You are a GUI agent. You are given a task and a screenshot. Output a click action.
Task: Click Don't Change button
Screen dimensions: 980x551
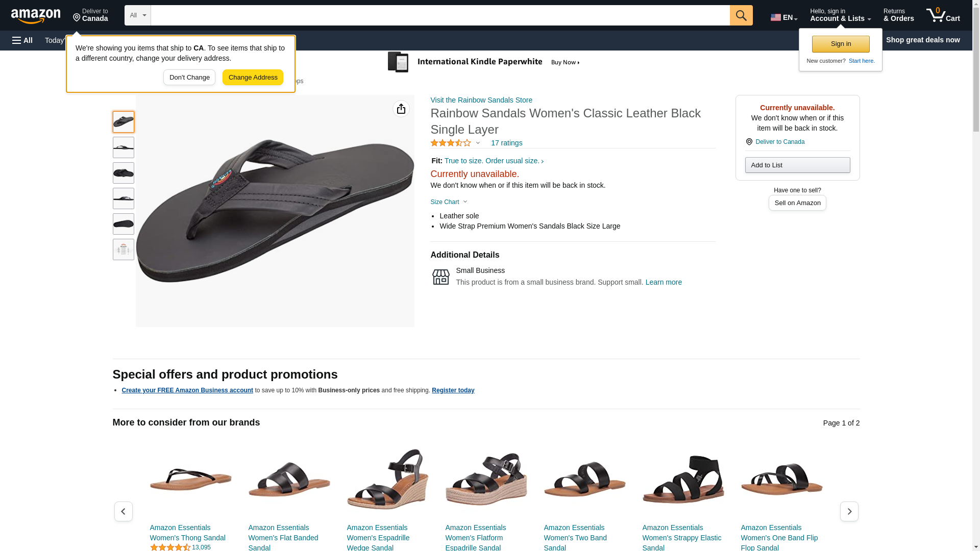189,78
